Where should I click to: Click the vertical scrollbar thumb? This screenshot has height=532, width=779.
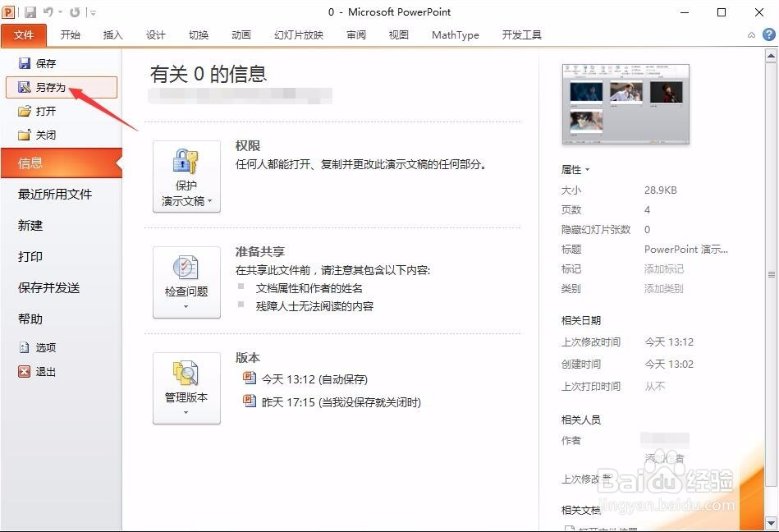coord(771,274)
